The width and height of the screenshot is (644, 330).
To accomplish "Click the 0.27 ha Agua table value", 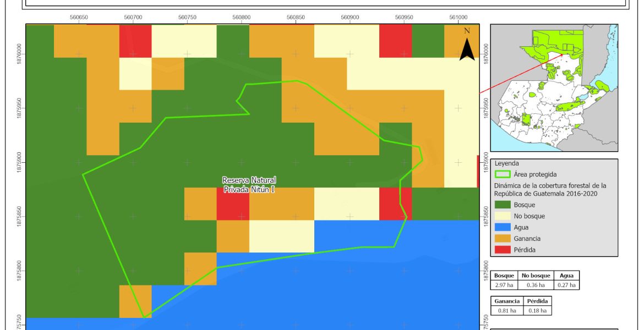I will pyautogui.click(x=566, y=285).
